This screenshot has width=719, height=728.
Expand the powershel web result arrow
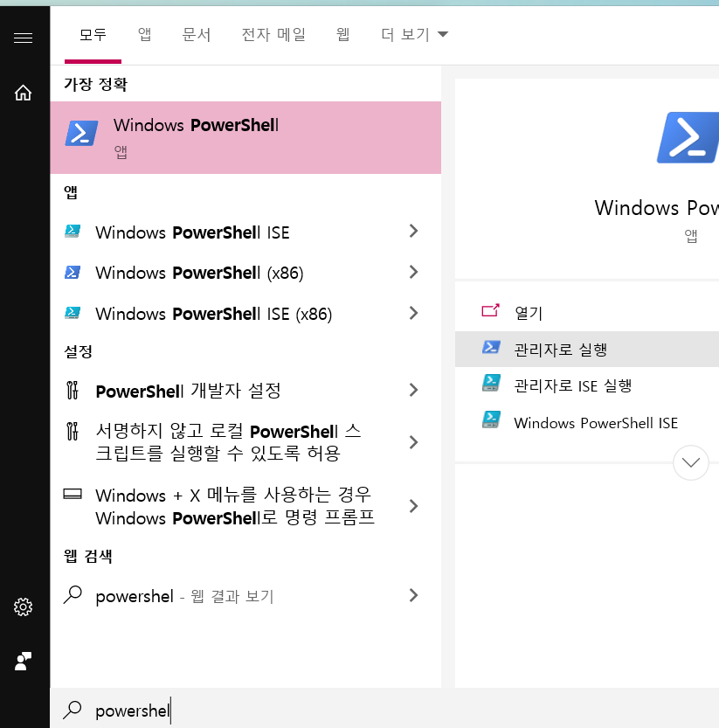point(413,595)
